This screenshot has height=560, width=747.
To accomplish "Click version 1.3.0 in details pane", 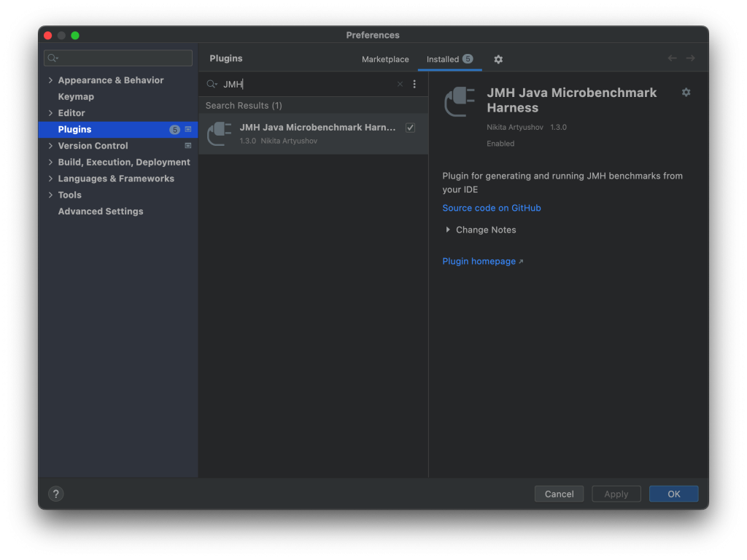I will (558, 127).
